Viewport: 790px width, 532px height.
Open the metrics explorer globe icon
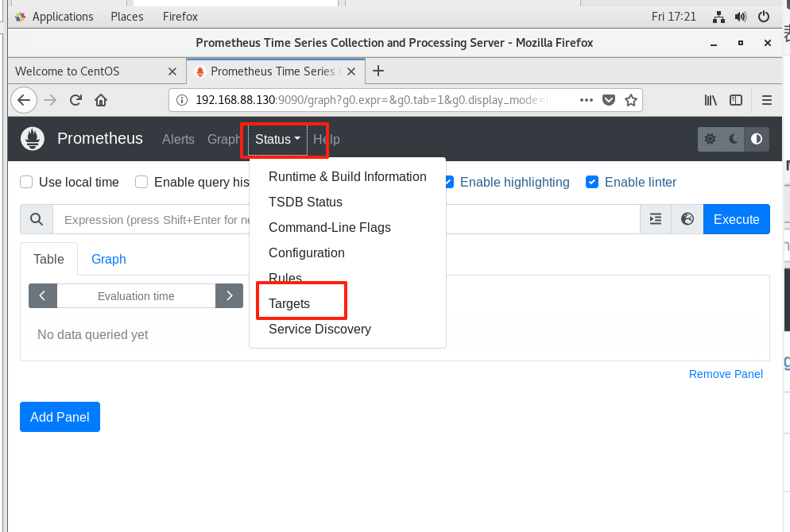coord(687,219)
